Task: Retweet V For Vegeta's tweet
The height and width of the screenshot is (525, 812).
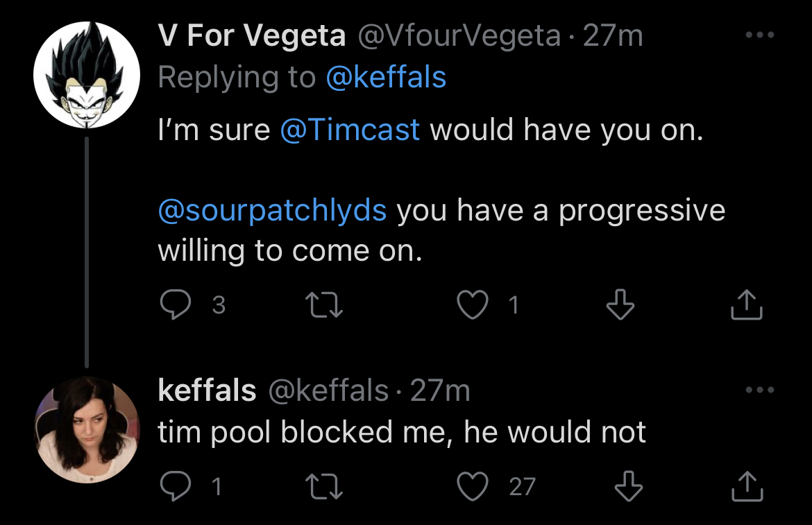Action: [323, 304]
